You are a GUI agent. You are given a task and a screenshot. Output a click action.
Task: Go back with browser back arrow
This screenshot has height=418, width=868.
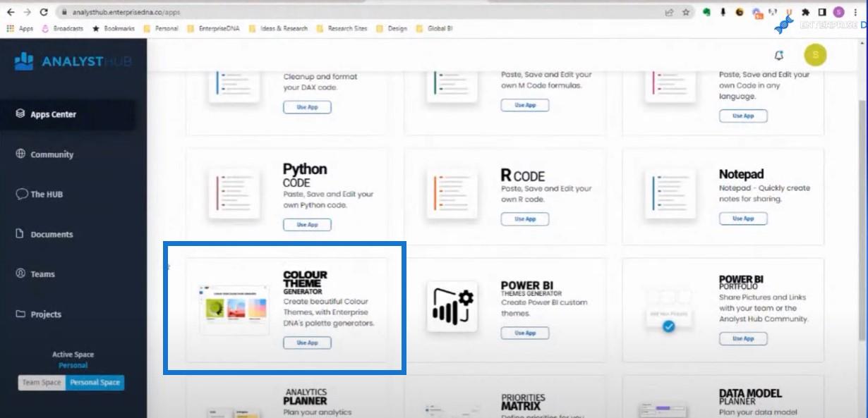[11, 12]
